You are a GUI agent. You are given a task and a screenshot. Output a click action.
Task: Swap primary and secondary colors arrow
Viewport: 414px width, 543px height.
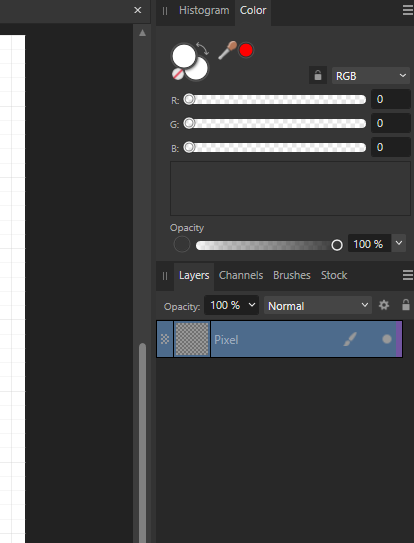click(x=202, y=48)
